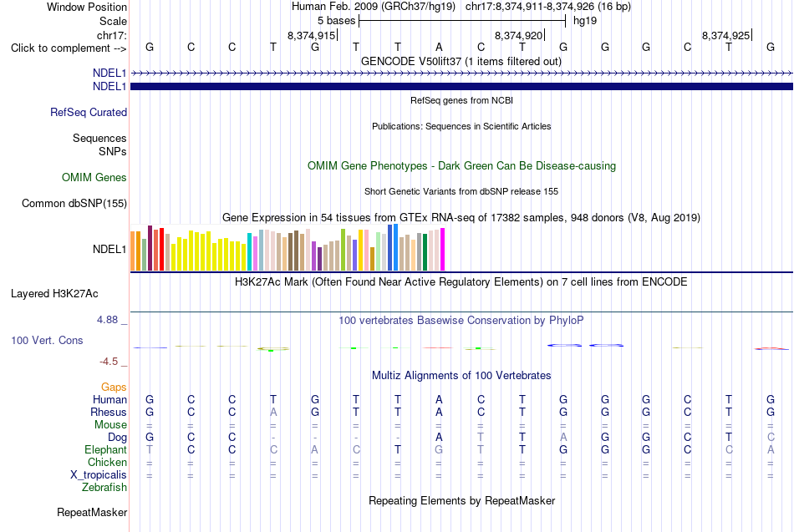Click the 100 Vert. Cons track label
The height and width of the screenshot is (532, 794).
[x=47, y=340]
